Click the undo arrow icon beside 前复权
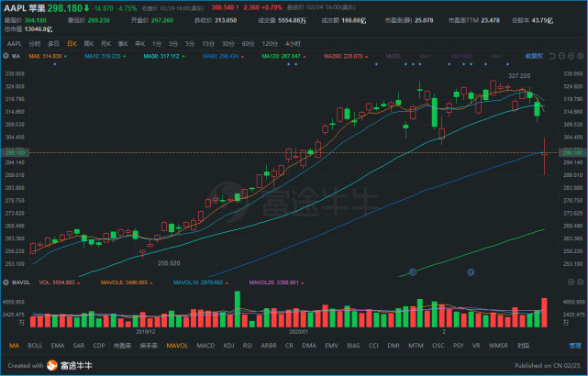This screenshot has width=588, height=376. coord(552,56)
